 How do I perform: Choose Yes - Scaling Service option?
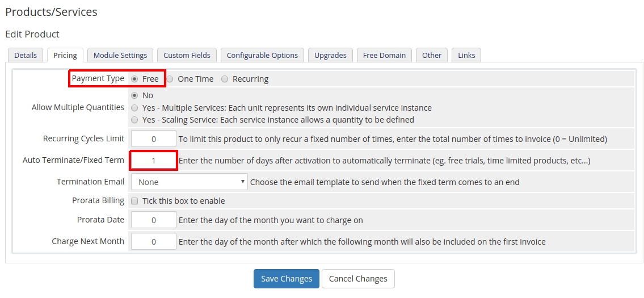(x=134, y=120)
